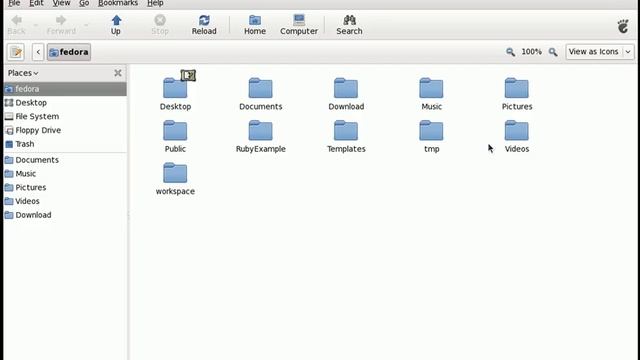Open the Bookmarks menu
Image resolution: width=640 pixels, height=360 pixels.
118,3
